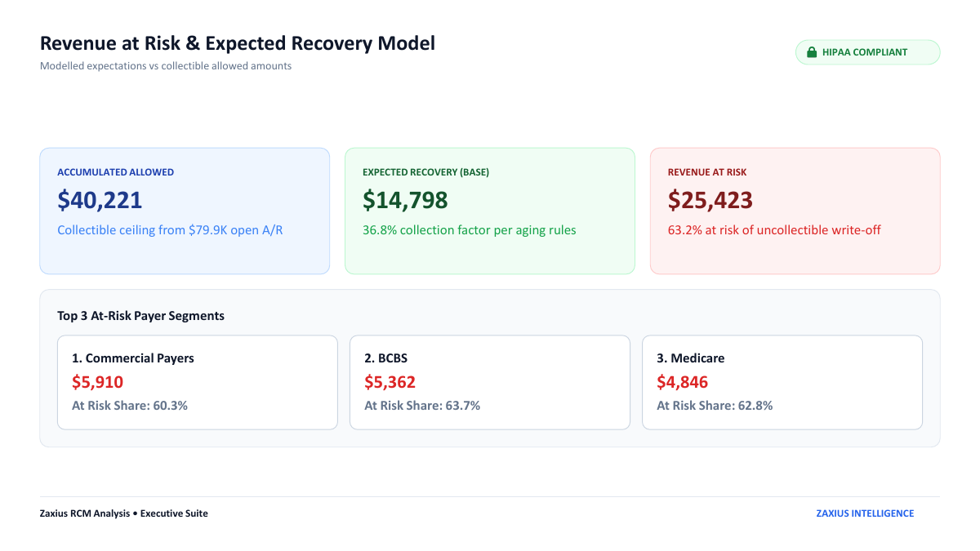The image size is (980, 551).
Task: Click 'At Risk Share: 63.7%' text
Action: pyautogui.click(x=422, y=406)
